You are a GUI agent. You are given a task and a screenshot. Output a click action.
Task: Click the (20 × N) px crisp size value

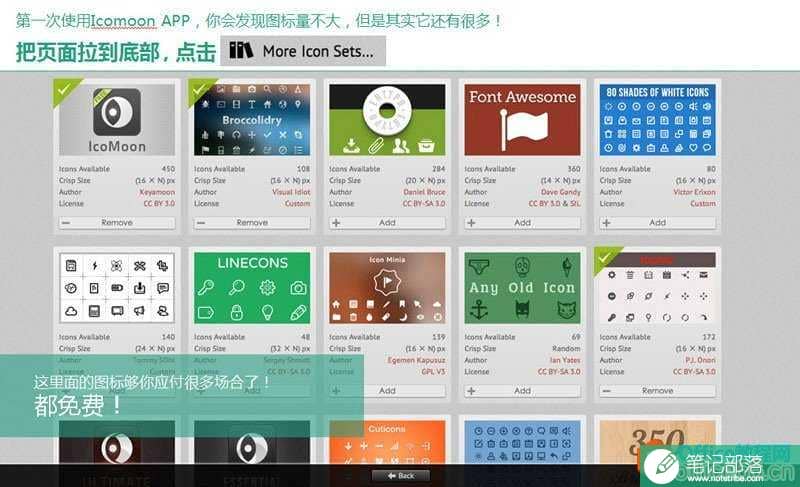click(426, 181)
